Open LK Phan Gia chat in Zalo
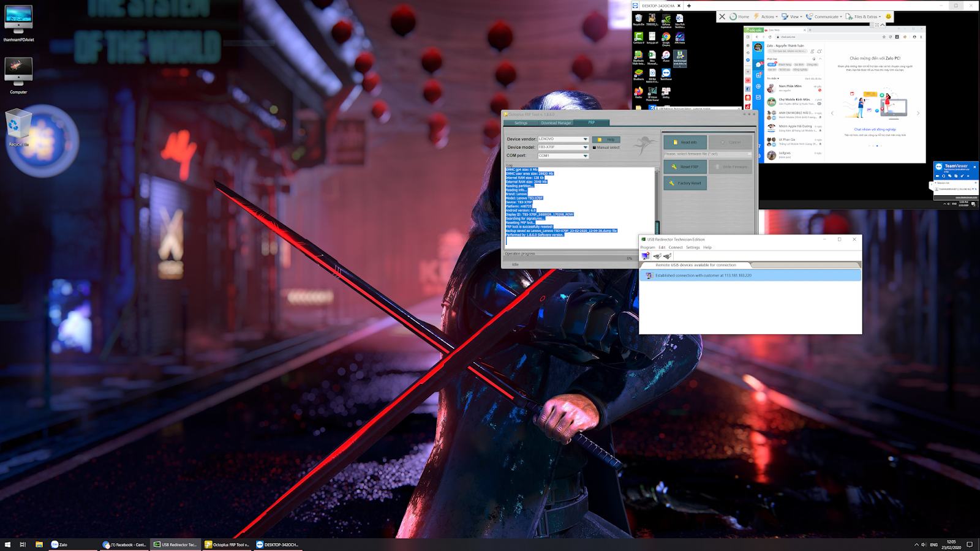The height and width of the screenshot is (551, 980). tap(795, 141)
